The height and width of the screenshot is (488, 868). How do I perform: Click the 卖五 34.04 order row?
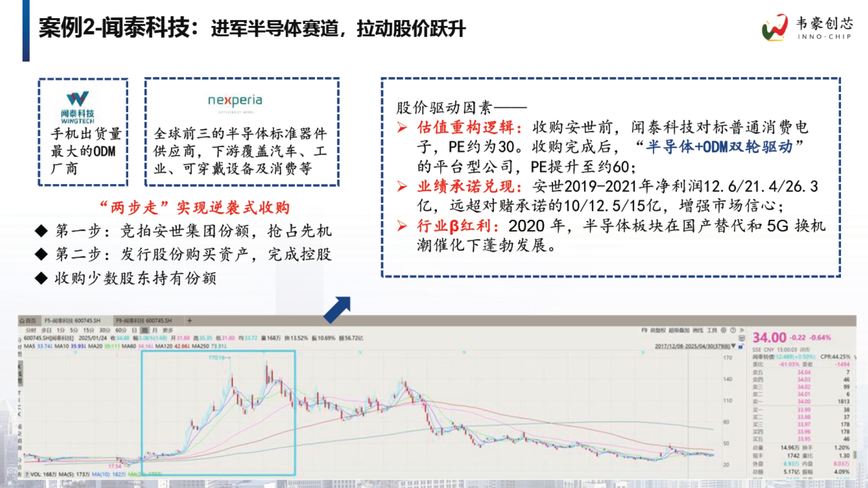pos(801,372)
